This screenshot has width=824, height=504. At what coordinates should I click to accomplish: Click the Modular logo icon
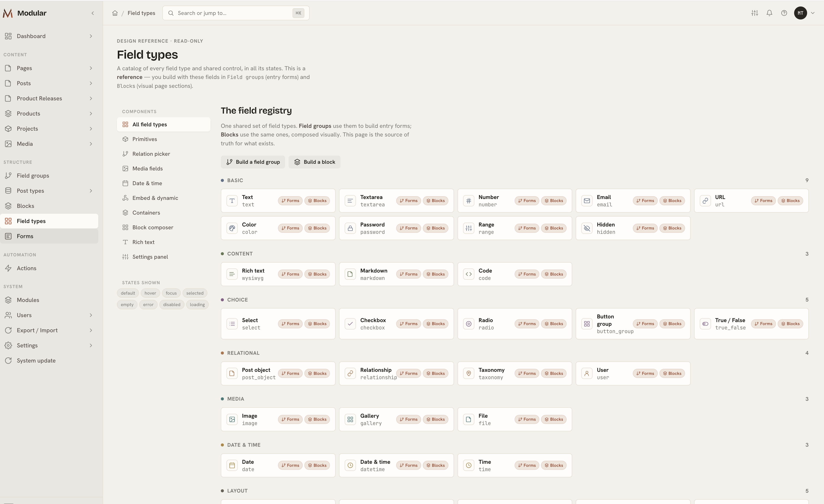coord(8,13)
